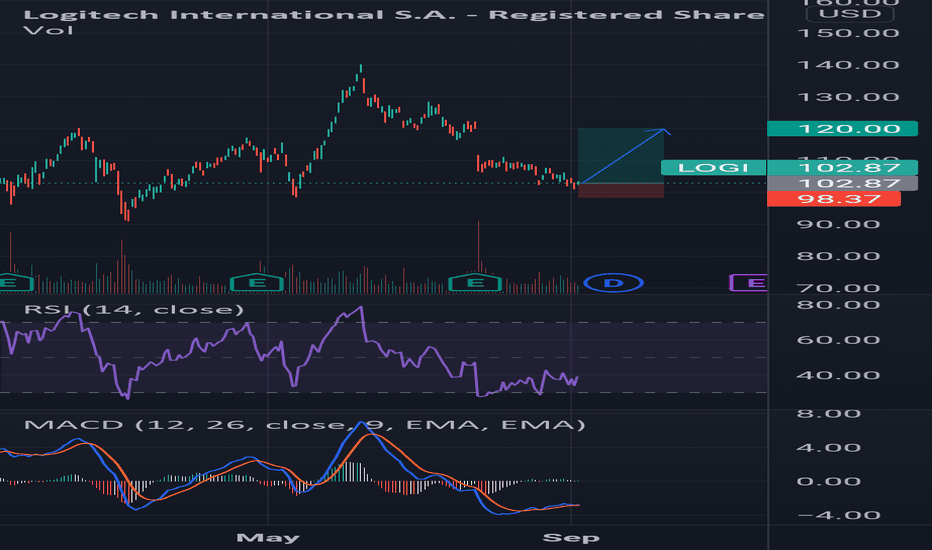This screenshot has height=550, width=932.
Task: Click the gray 102.87 price label
Action: [842, 183]
